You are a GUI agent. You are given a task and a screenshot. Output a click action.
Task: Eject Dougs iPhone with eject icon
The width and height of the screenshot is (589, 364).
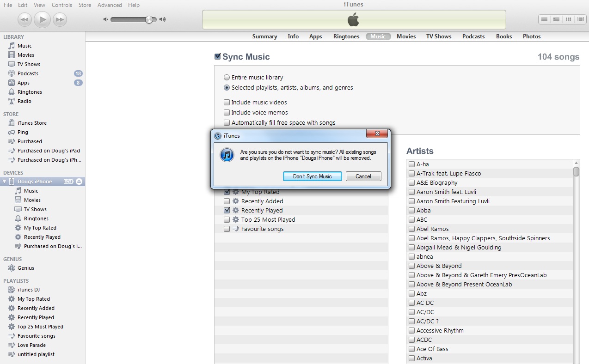[79, 182]
